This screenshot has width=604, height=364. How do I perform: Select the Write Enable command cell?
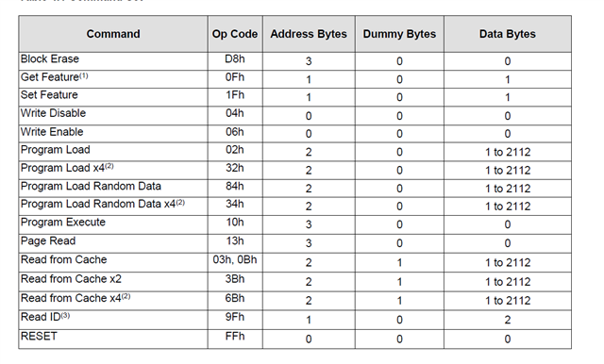click(113, 134)
